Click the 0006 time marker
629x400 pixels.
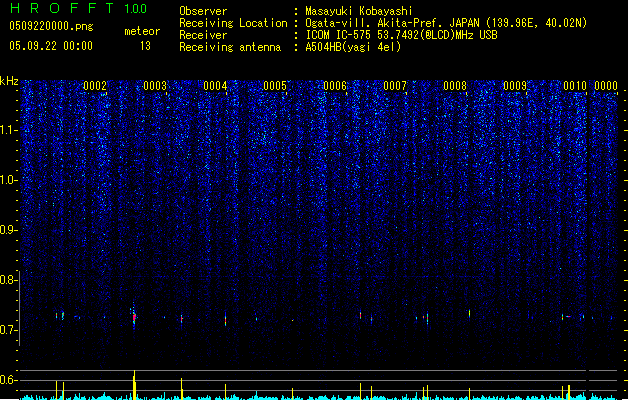pyautogui.click(x=335, y=86)
